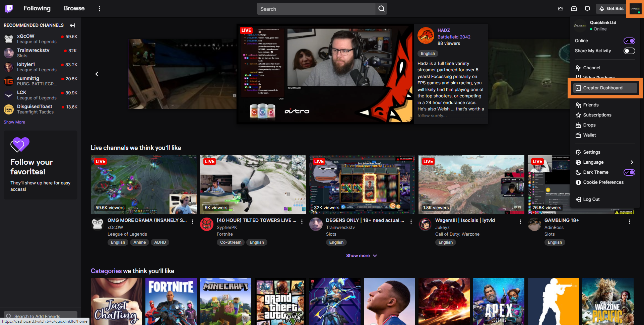
Task: Select Settings from the user menu
Action: [591, 152]
